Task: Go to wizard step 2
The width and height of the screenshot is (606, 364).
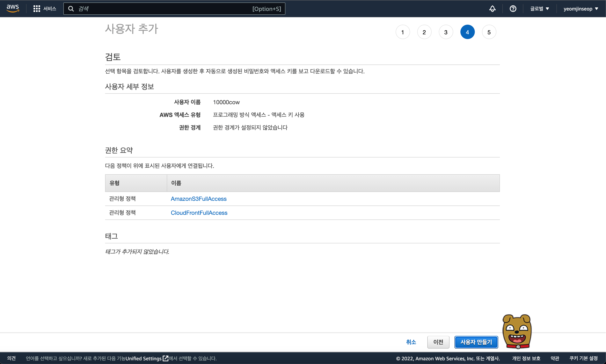Action: (424, 32)
